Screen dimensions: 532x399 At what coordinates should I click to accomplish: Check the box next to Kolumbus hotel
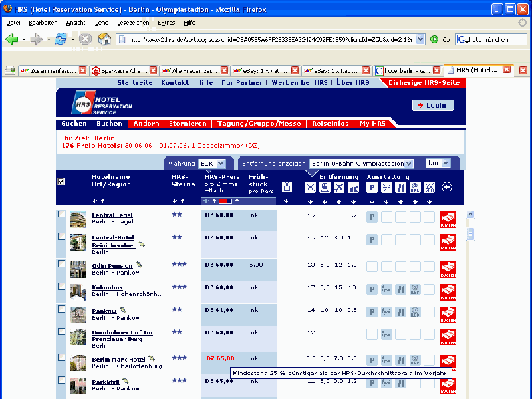coord(61,286)
